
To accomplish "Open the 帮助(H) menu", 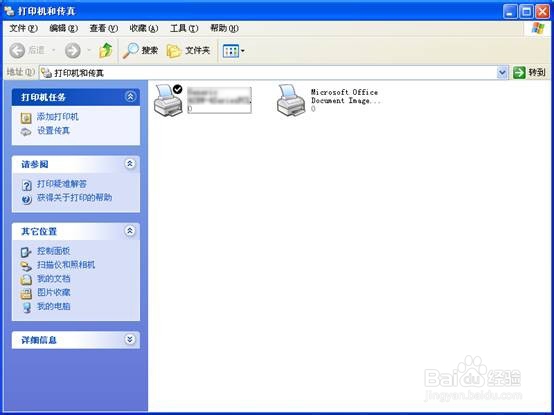I will click(224, 28).
